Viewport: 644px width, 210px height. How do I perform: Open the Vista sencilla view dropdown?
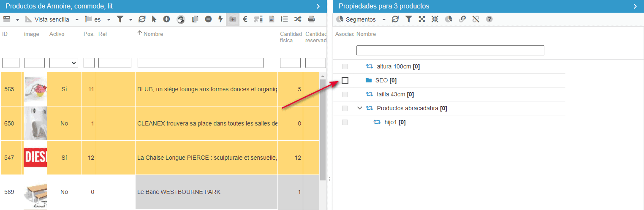pyautogui.click(x=52, y=19)
